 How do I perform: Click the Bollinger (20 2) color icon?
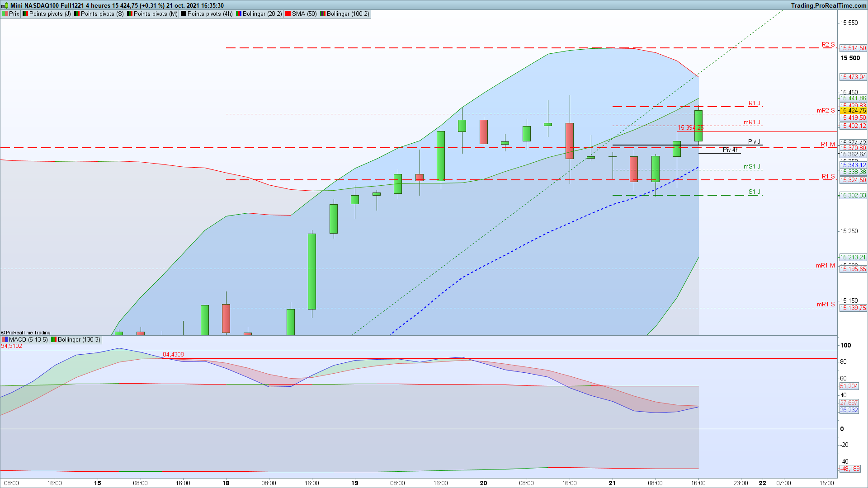239,14
